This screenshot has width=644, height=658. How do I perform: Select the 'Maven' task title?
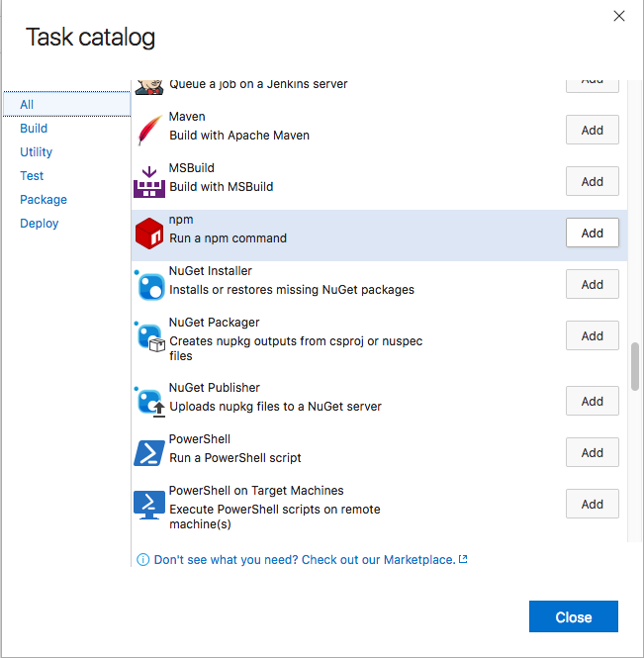pyautogui.click(x=187, y=117)
